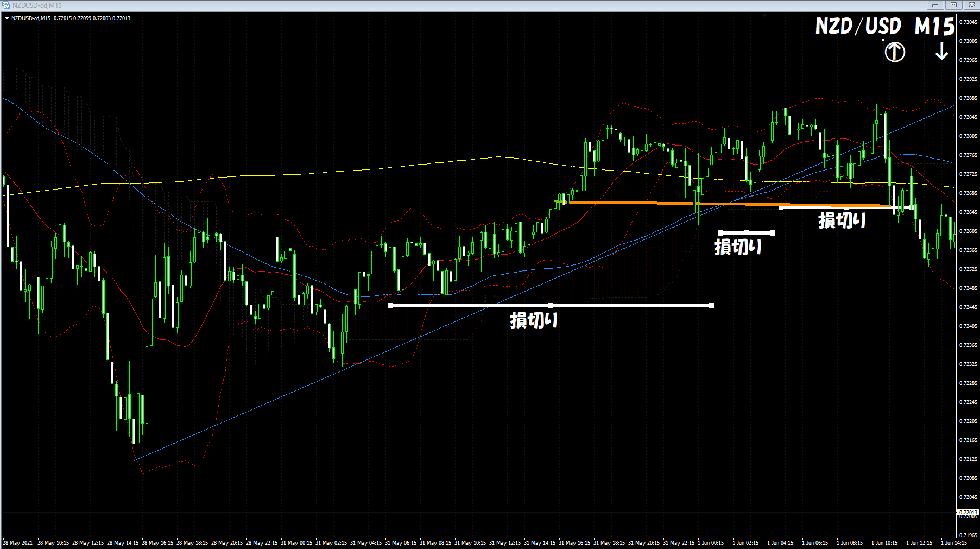Select the current price tag 0.72013

click(x=968, y=512)
